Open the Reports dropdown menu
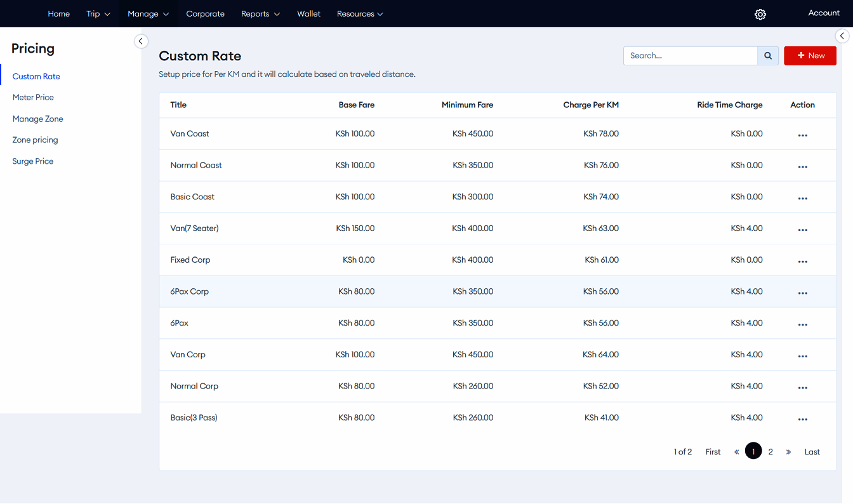 (260, 14)
